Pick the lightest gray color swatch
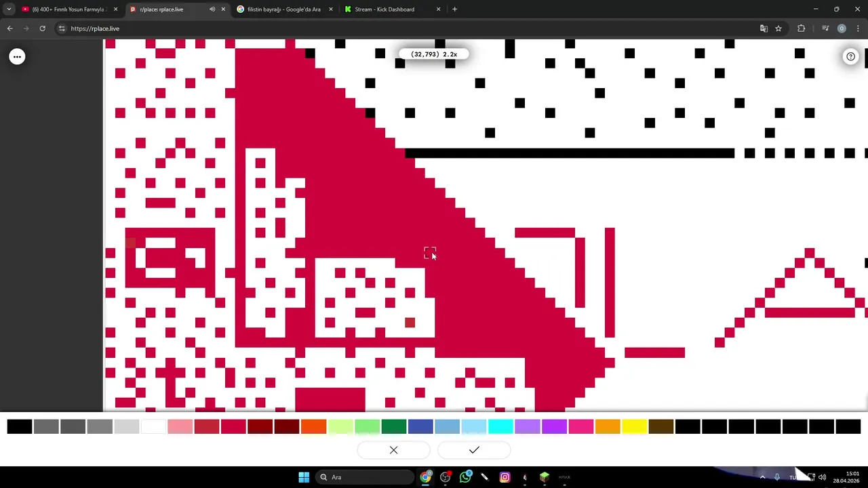868x488 pixels. click(127, 427)
